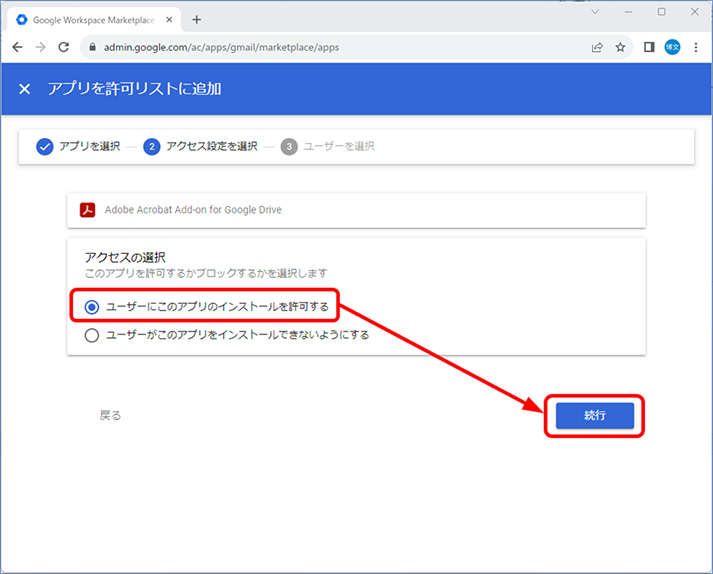Open the Chrome profile avatar
Viewport: 713px width, 574px height.
tap(673, 47)
